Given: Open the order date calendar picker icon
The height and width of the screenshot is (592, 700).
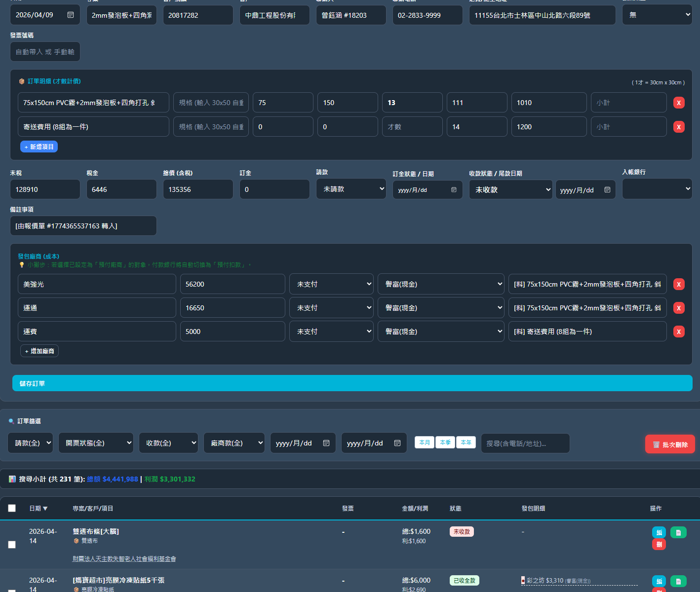Looking at the screenshot, I should (x=71, y=15).
